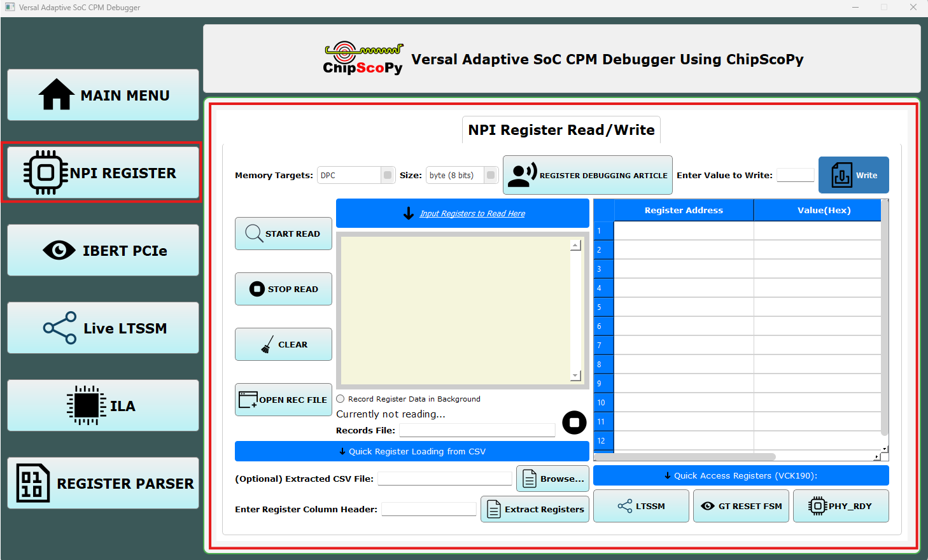The width and height of the screenshot is (928, 560).
Task: Select the Live LTSSM node icon
Action: (59, 328)
